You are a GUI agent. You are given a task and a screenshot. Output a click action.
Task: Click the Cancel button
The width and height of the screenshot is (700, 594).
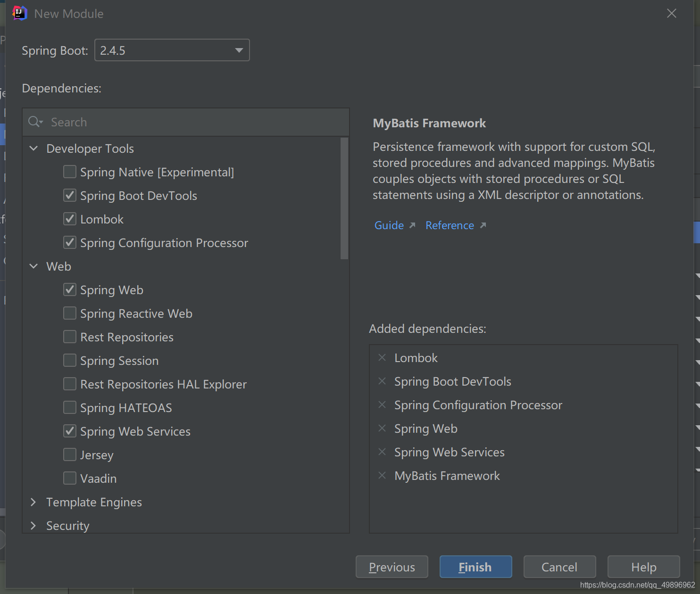coord(559,567)
